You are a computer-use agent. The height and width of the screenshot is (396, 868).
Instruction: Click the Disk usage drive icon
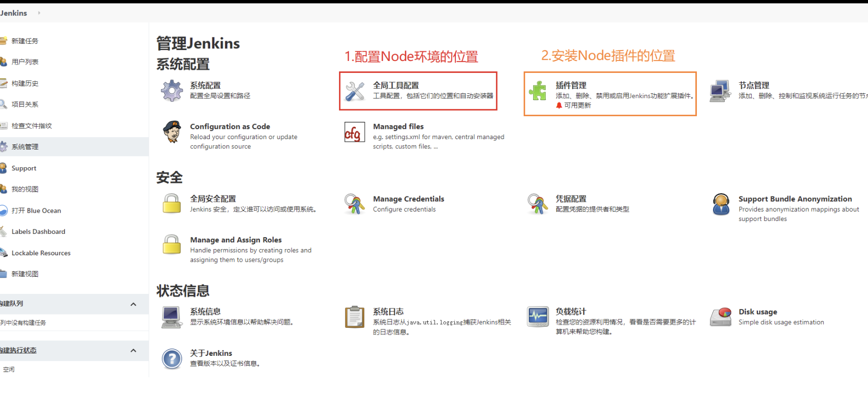(x=721, y=317)
